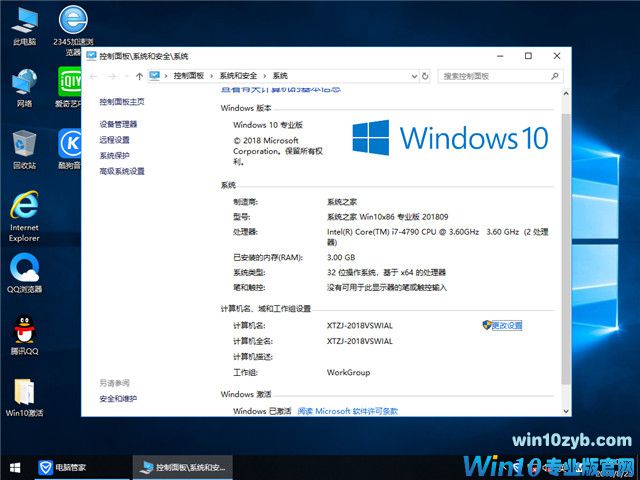
Task: Click the address bar computer icon
Action: click(154, 76)
